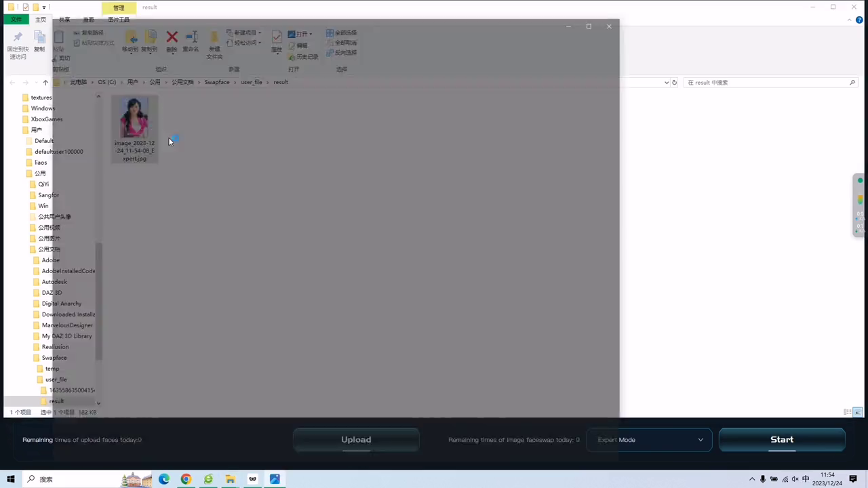Click the red Delete (删除) icon
This screenshot has height=488, width=868.
(172, 37)
